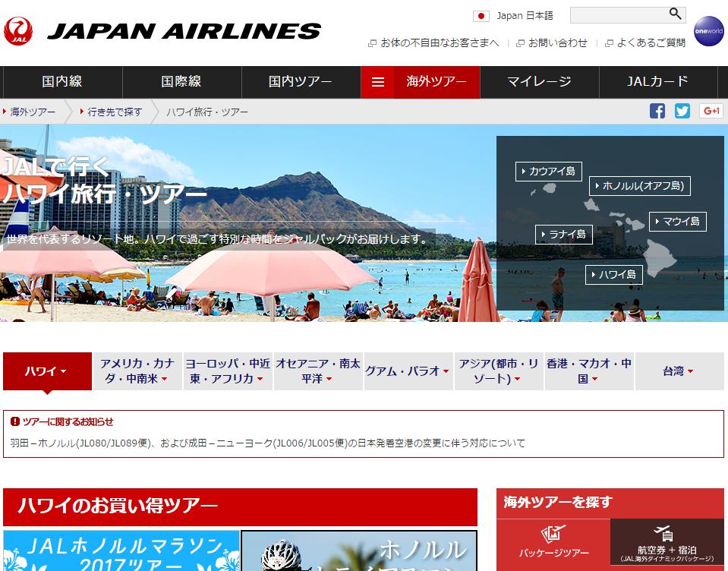Expand the オセアニア・南太平洋 dropdown
This screenshot has height=571, width=728.
click(318, 371)
